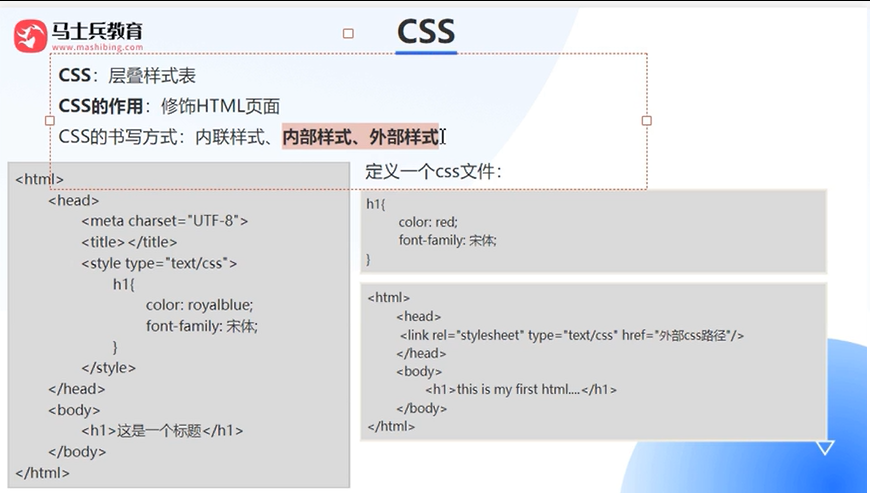Click the line 'color: red;'
The image size is (870, 493).
(428, 222)
